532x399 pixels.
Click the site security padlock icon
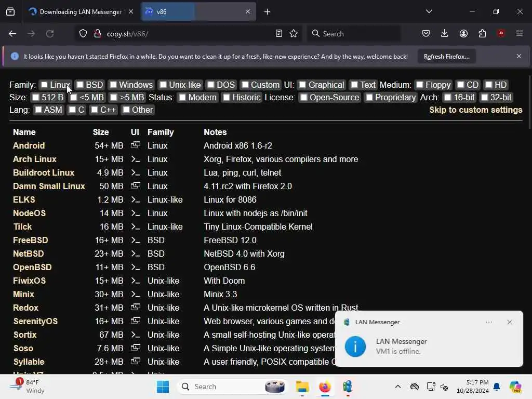pos(98,34)
